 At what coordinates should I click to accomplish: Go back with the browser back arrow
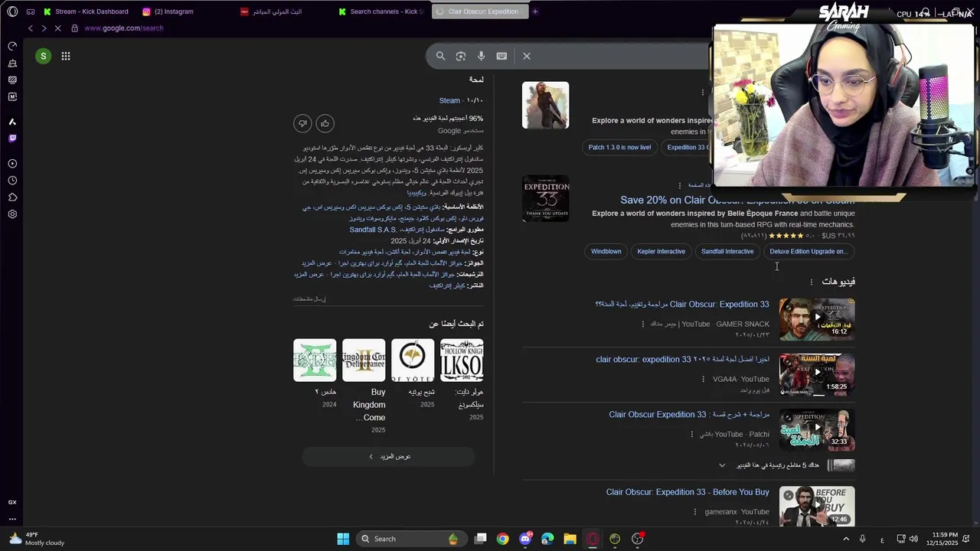click(30, 28)
